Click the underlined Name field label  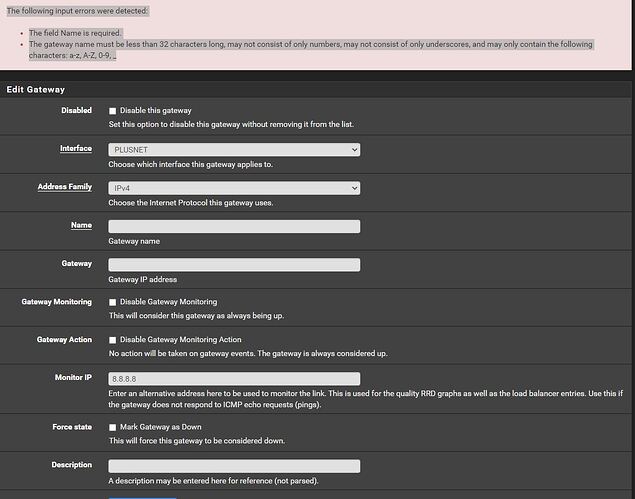[x=81, y=225]
